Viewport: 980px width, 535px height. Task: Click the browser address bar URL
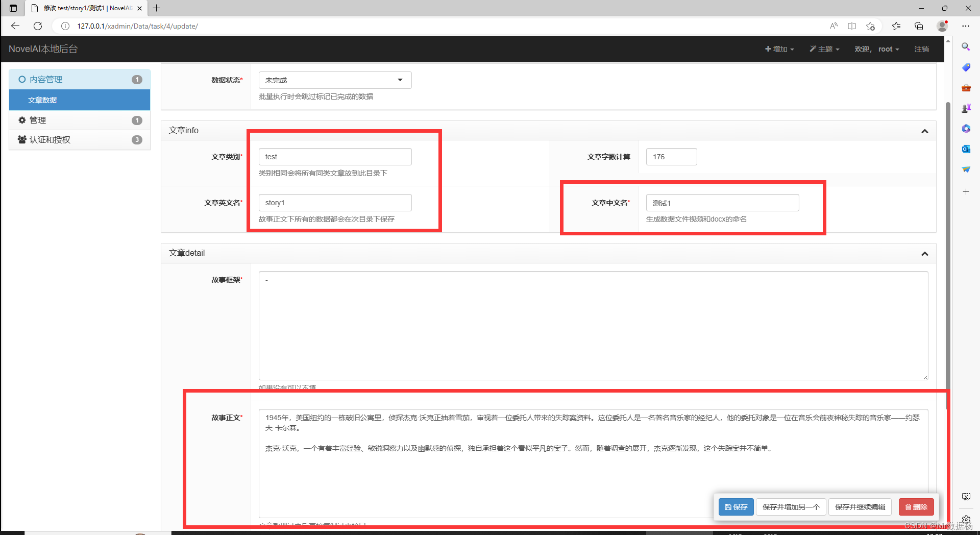[138, 26]
